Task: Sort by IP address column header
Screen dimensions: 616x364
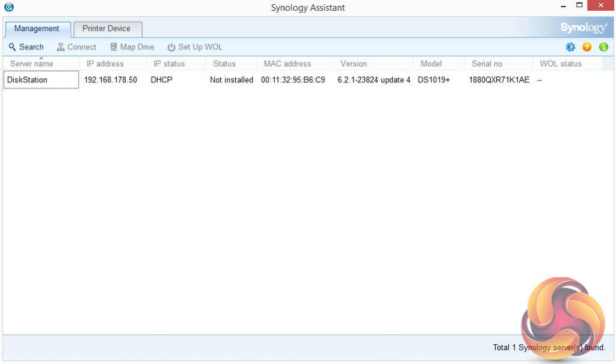Action: [x=112, y=64]
